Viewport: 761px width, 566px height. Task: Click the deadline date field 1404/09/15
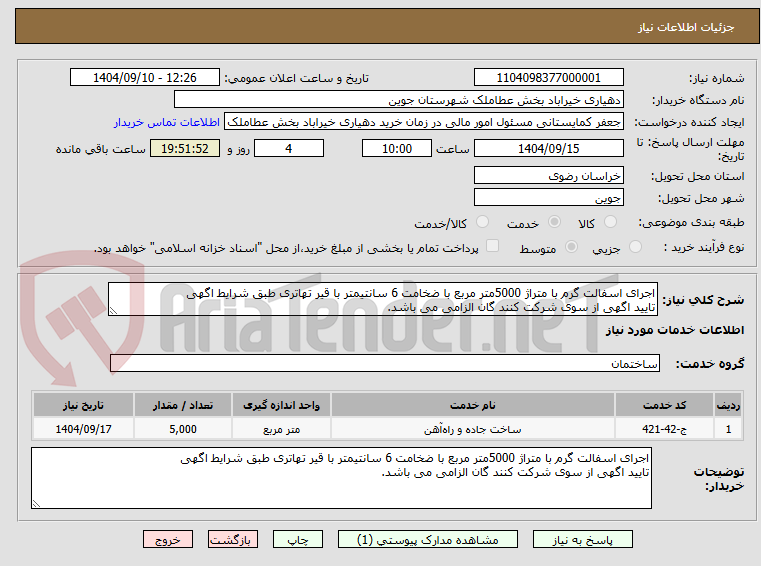[548, 149]
